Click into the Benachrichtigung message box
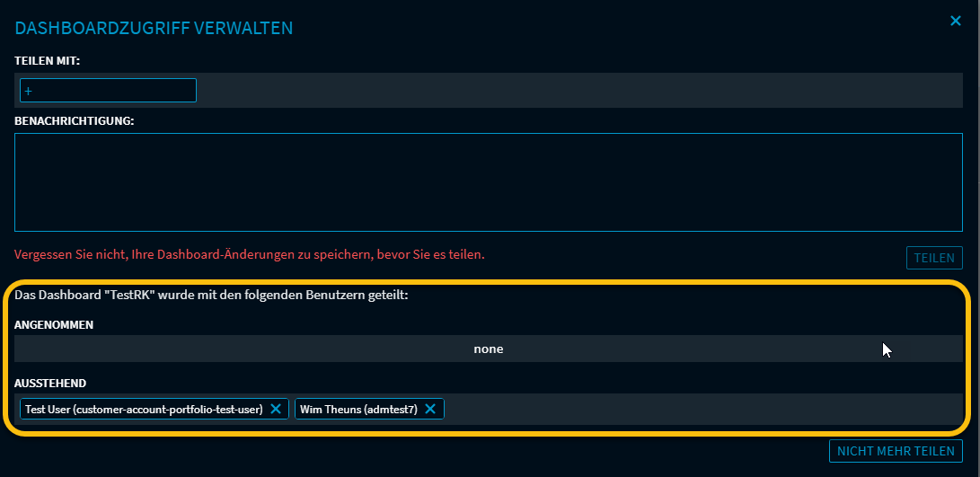The image size is (980, 477). tap(488, 182)
